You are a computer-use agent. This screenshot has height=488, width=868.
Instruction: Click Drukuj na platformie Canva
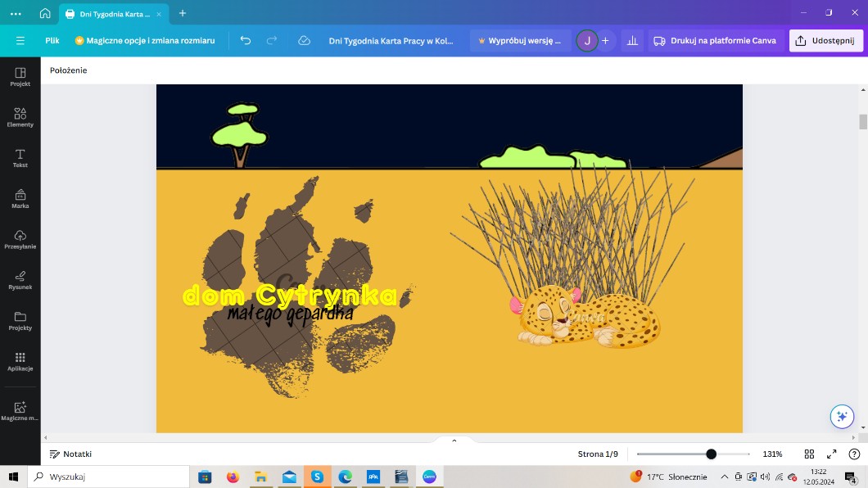tap(715, 40)
